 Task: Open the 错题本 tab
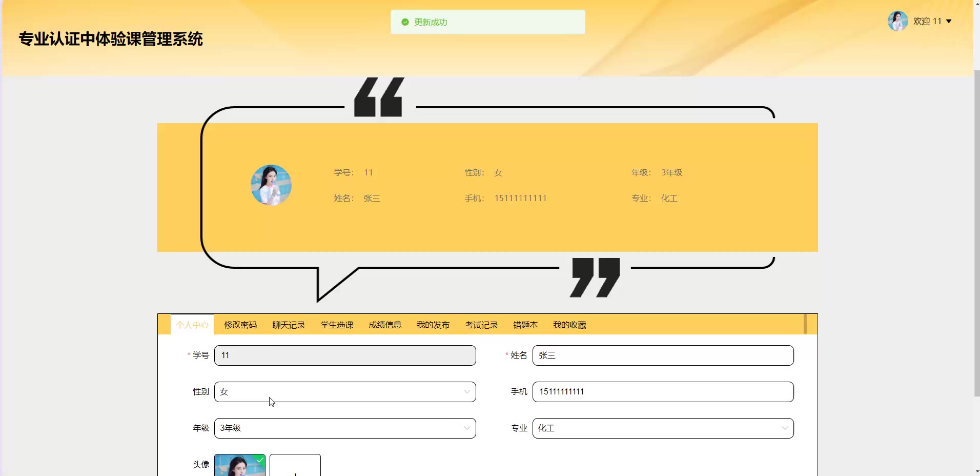tap(525, 325)
